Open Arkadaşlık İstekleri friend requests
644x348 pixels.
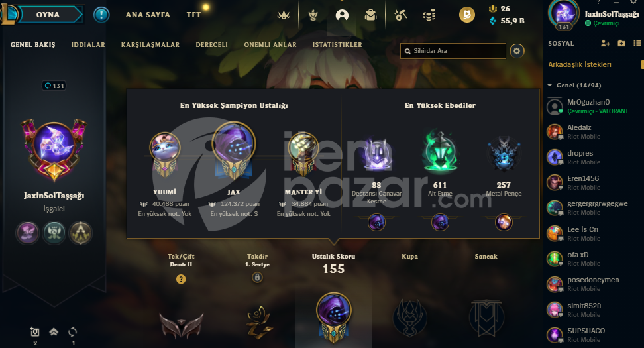580,64
